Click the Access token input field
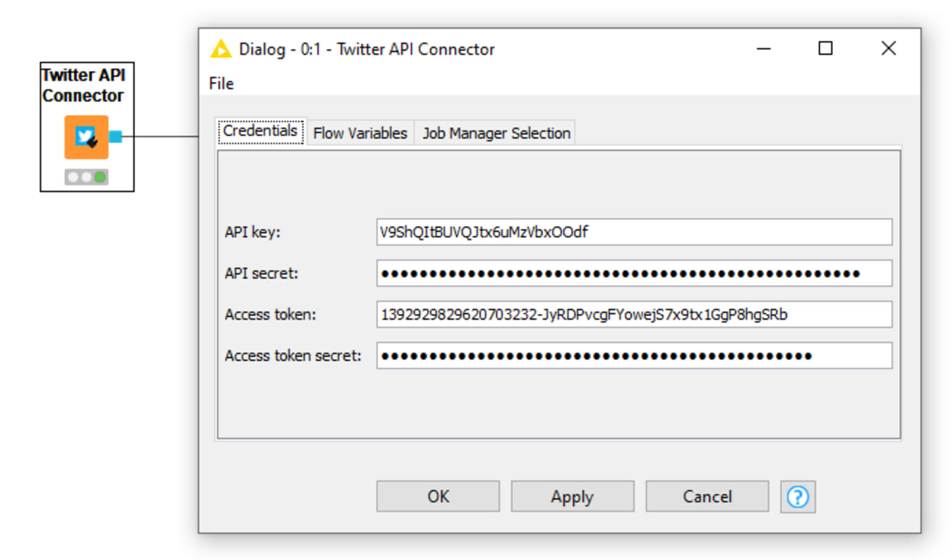This screenshot has width=952, height=560. 634,315
